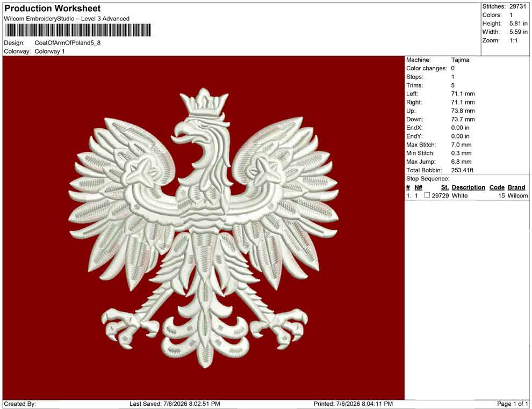Click the white color swatch in stop sequence
The image size is (532, 409).
[427, 195]
